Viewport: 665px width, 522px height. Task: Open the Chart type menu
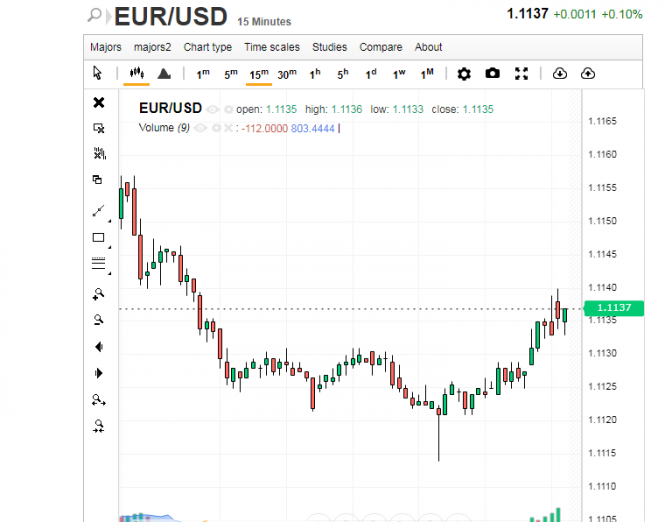(x=207, y=47)
